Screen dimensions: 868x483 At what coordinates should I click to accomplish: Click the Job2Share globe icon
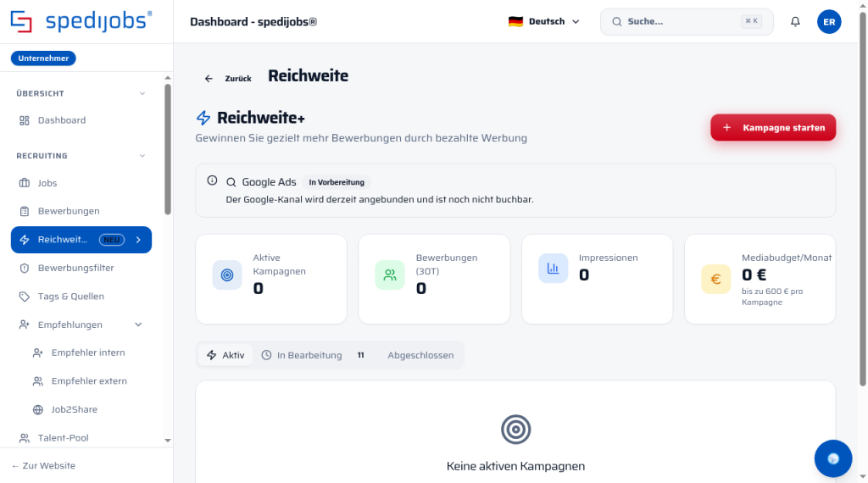37,410
